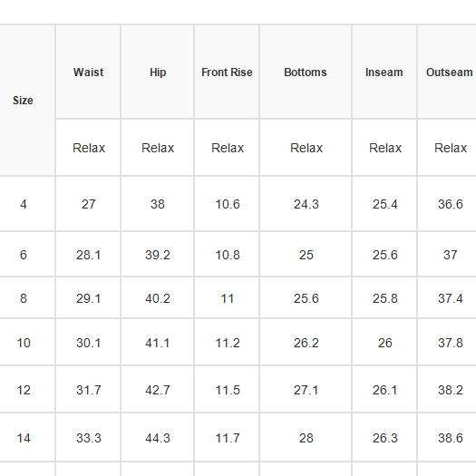Select bottoms value 27.1

tap(306, 390)
